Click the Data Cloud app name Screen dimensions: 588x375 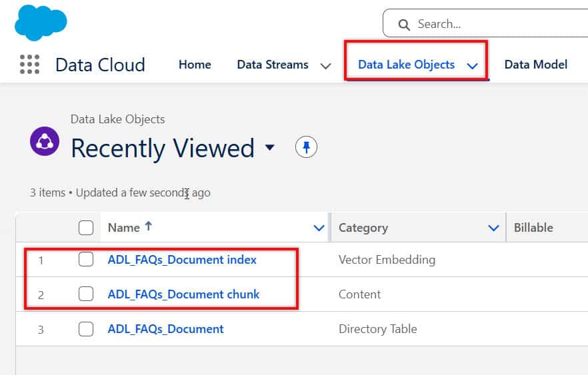(100, 65)
